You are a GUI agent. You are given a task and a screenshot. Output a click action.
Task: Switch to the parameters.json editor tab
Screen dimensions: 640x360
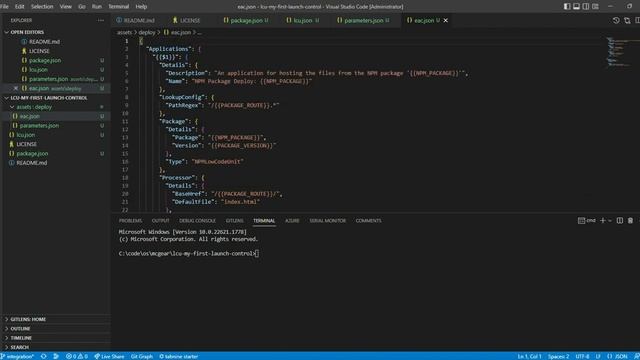[363, 20]
